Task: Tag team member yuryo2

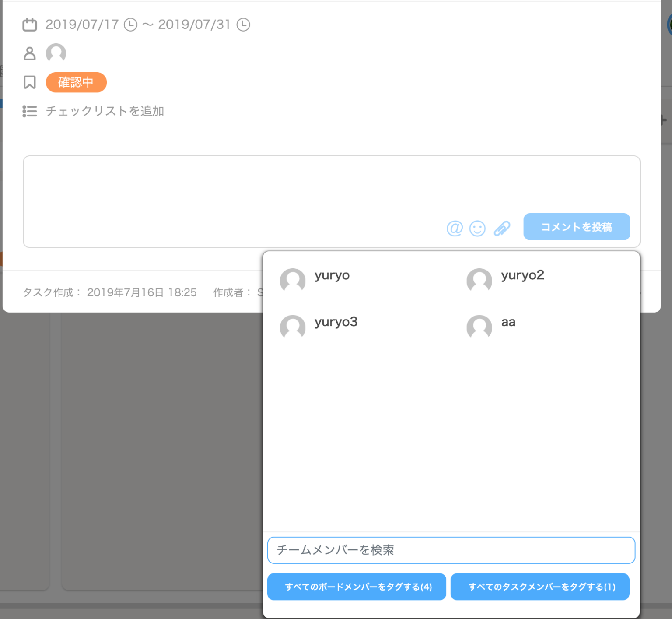Action: click(x=522, y=275)
